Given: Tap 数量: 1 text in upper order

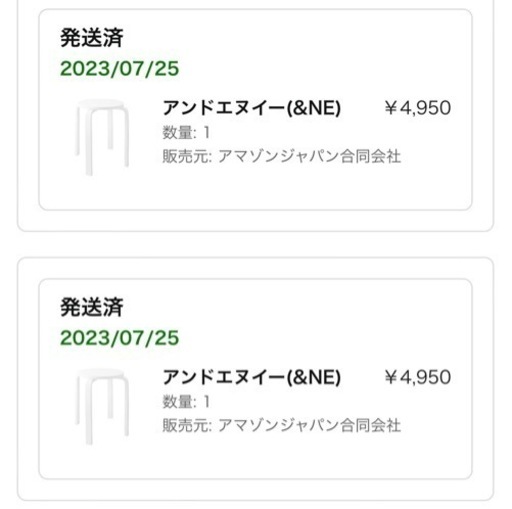Looking at the screenshot, I should (186, 132).
